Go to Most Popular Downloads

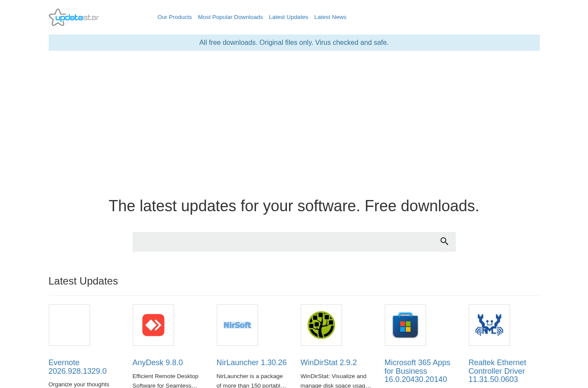click(230, 17)
